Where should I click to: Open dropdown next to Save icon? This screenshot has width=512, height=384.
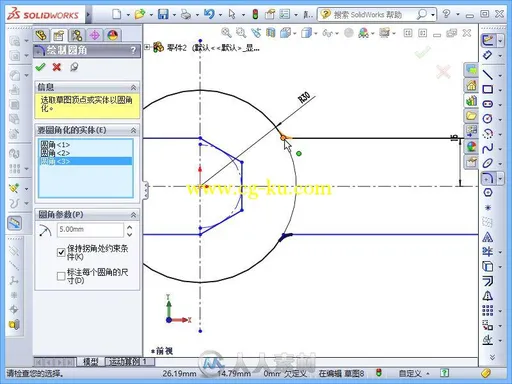pos(174,15)
